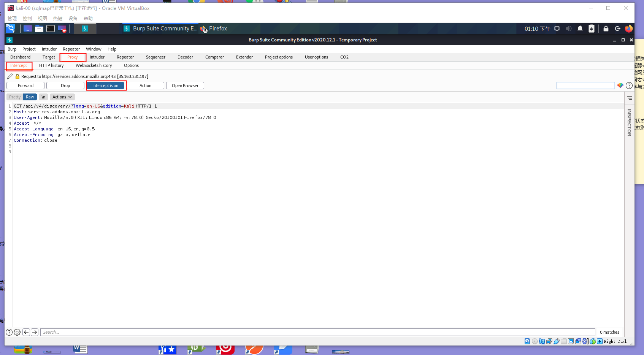Switch to Firefox taskbar item
This screenshot has height=355, width=644.
click(x=214, y=29)
